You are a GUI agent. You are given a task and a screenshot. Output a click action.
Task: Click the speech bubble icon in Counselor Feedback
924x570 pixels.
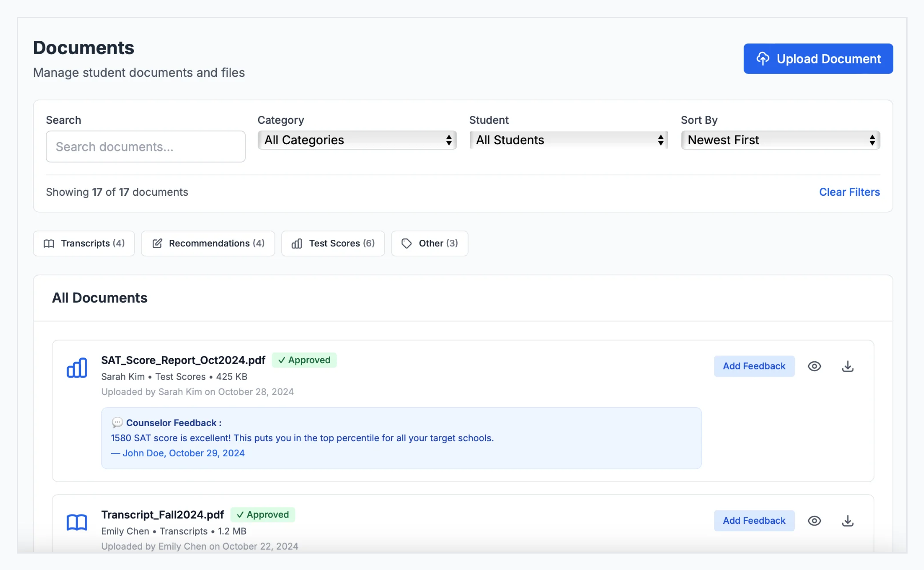click(x=117, y=423)
